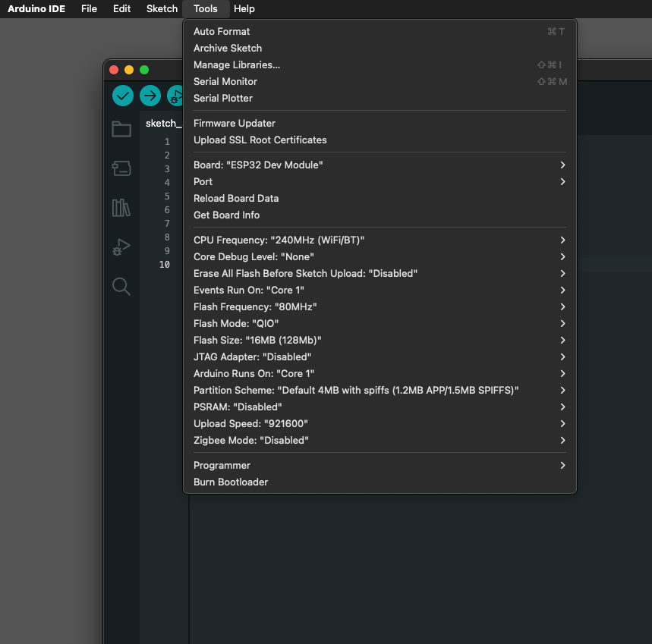Screen dimensions: 652x644
Task: Expand the Partition Scheme submenu
Action: [380, 390]
